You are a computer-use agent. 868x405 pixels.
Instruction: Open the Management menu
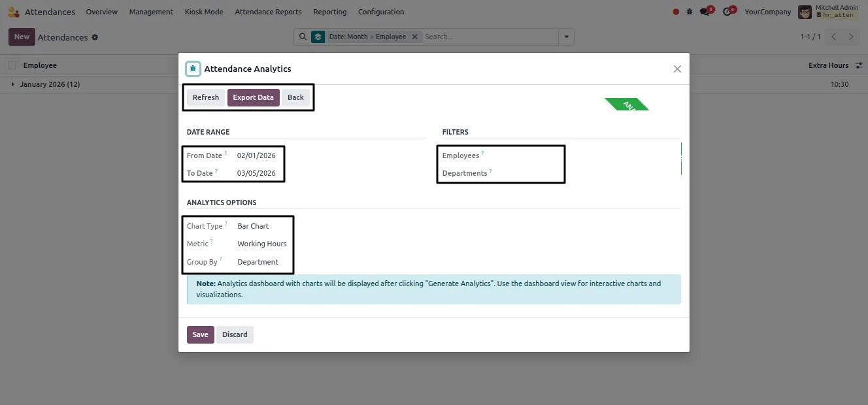click(151, 12)
